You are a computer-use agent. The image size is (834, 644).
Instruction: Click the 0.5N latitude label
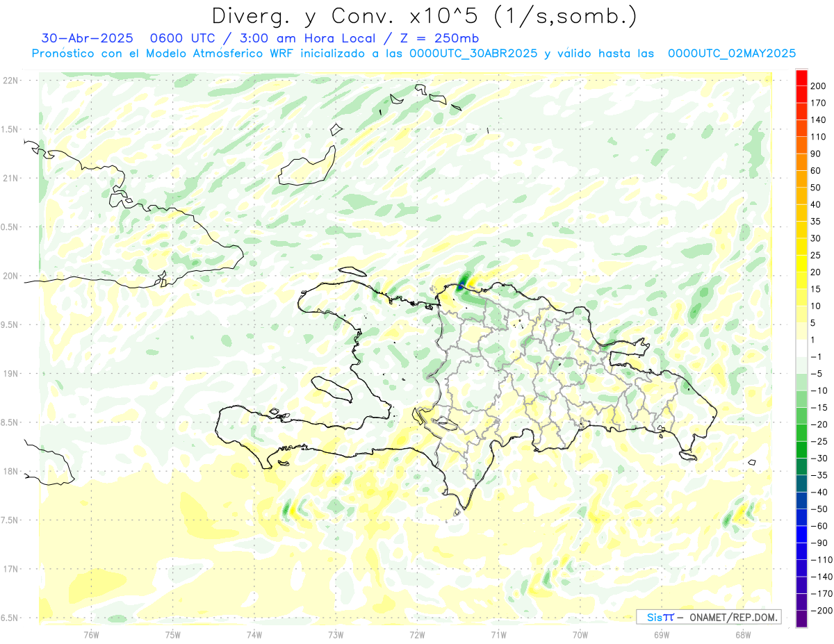coord(9,227)
